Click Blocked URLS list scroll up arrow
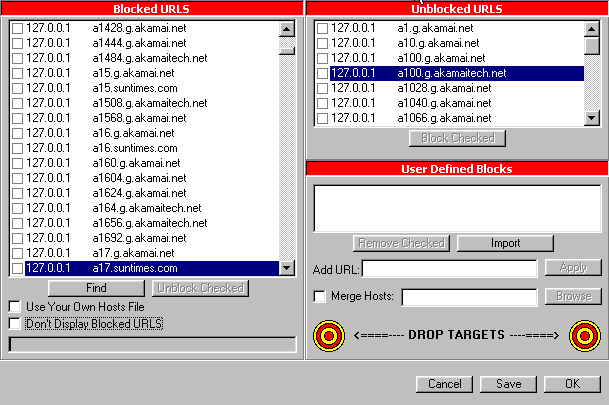 tap(287, 29)
